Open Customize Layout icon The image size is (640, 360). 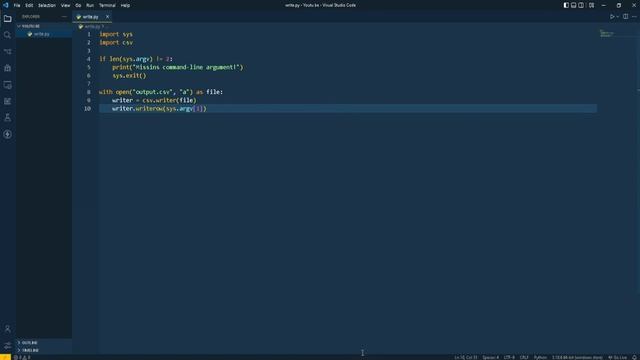(591, 5)
